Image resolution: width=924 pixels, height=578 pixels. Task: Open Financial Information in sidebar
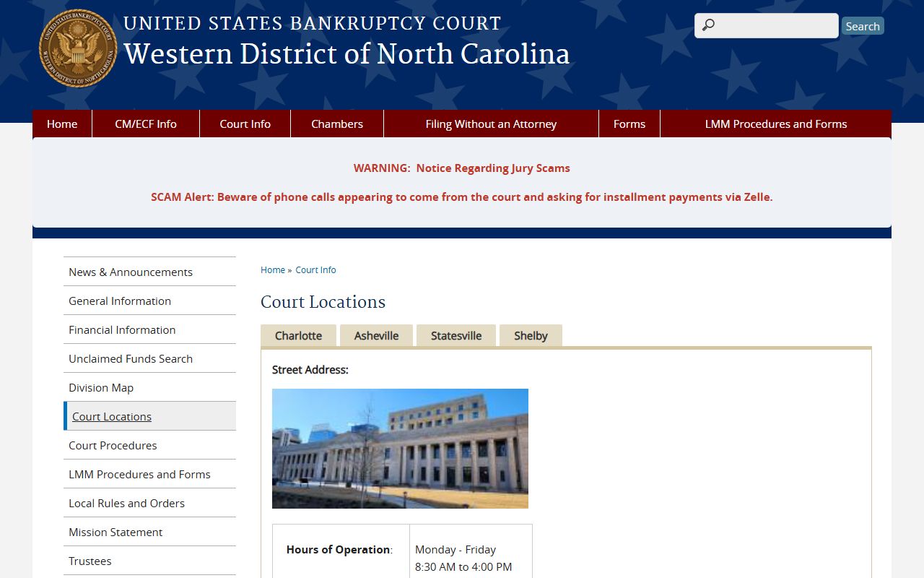pyautogui.click(x=149, y=329)
